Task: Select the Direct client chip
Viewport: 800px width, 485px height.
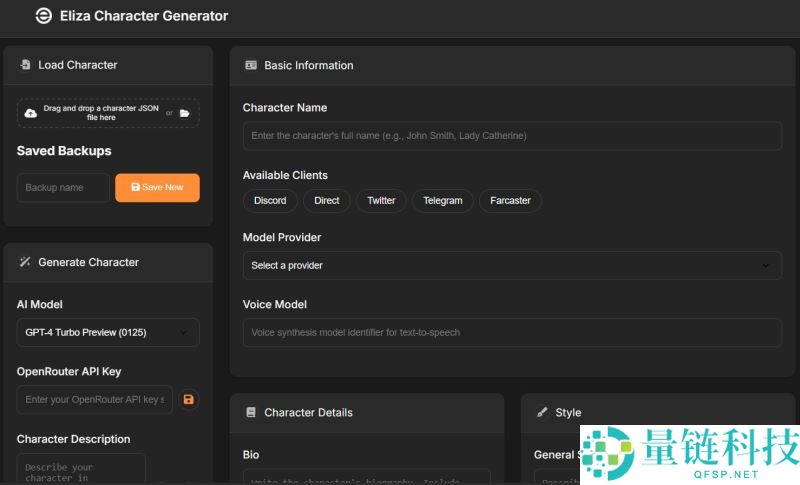Action: (x=327, y=201)
